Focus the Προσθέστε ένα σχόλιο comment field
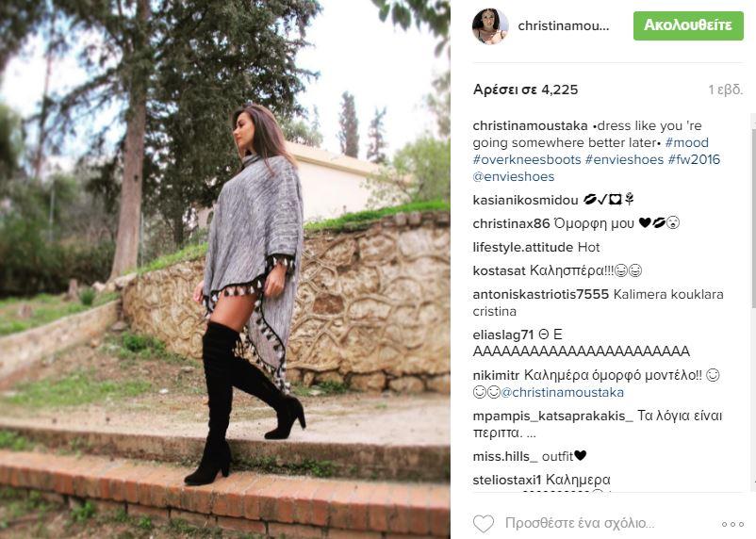The image size is (756, 539). (580, 524)
